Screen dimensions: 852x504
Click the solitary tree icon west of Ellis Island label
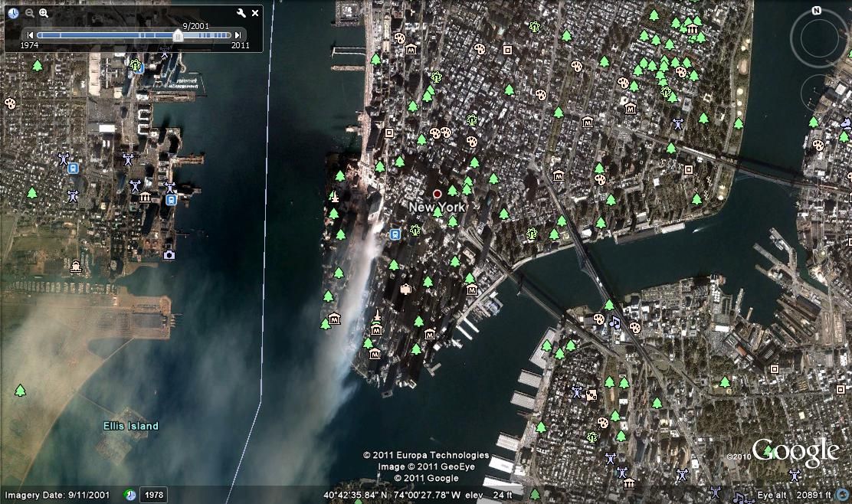21,391
